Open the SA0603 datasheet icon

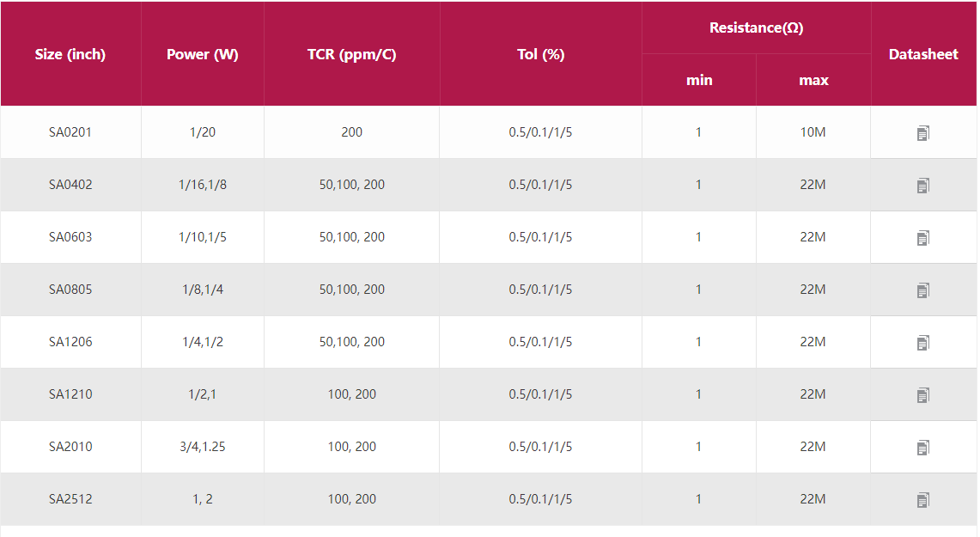[923, 238]
